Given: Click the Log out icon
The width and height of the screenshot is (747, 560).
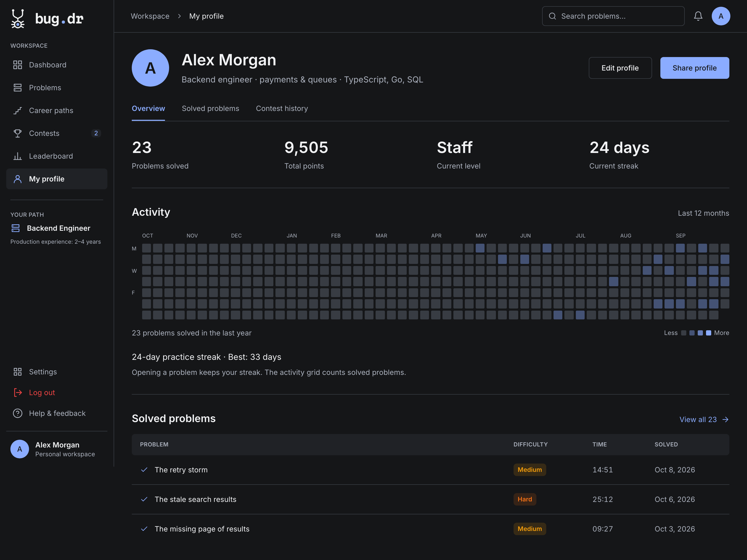Looking at the screenshot, I should coord(18,393).
